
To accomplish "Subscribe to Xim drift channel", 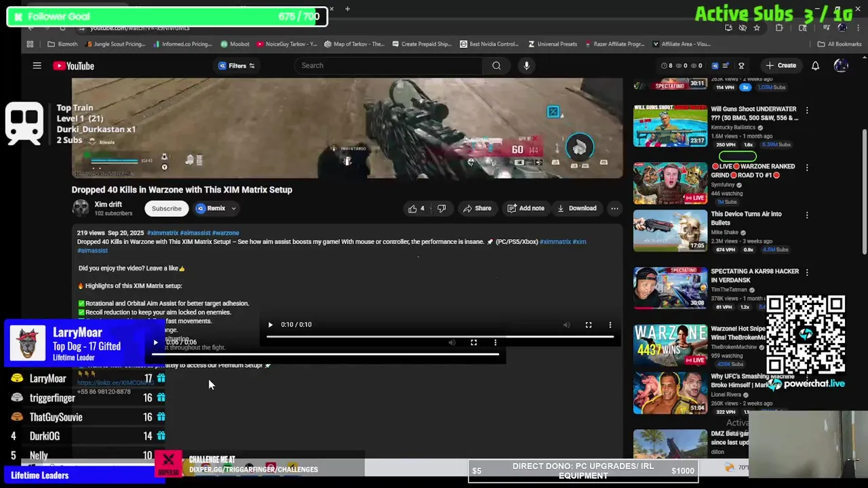I will [166, 208].
